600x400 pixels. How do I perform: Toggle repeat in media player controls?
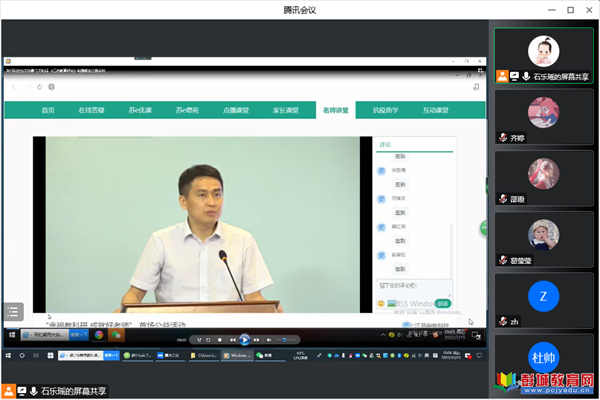point(208,340)
